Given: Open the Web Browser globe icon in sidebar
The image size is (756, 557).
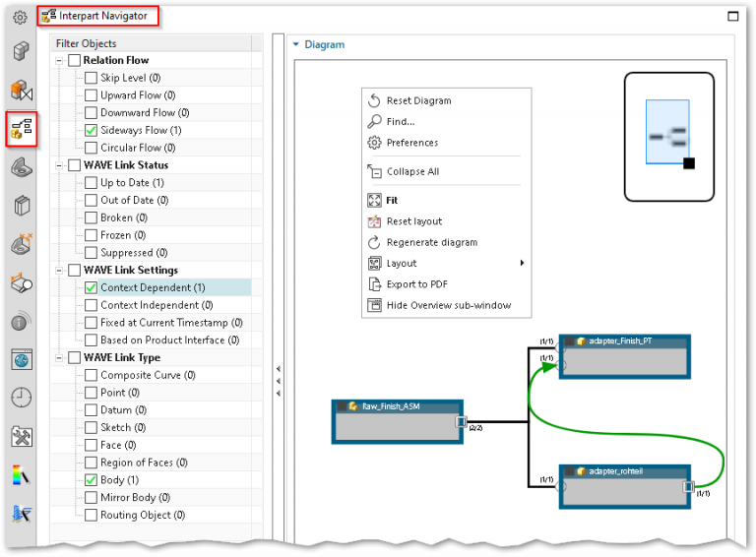Looking at the screenshot, I should [21, 359].
